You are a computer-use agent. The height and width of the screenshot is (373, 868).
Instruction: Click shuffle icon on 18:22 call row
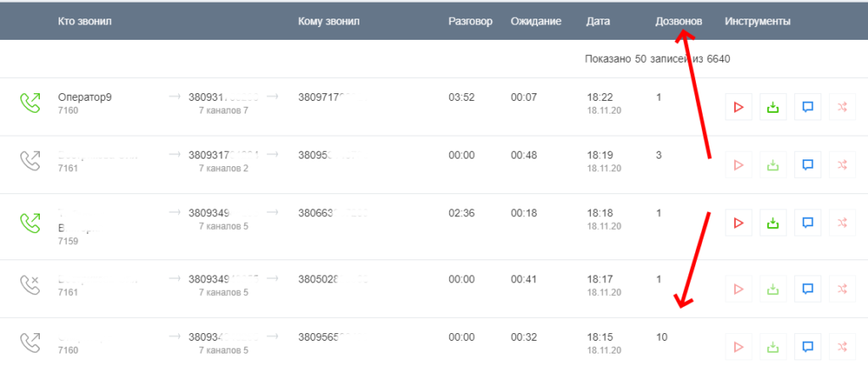click(842, 107)
